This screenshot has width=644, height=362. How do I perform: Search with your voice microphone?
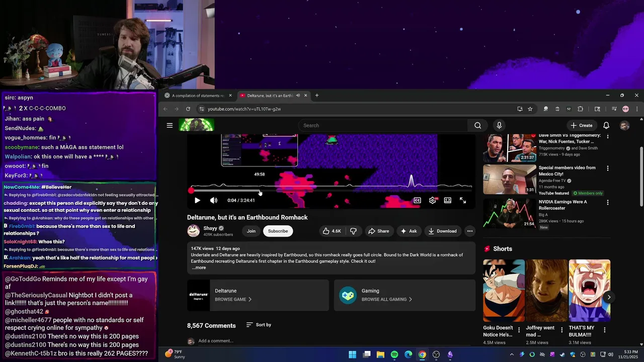click(499, 125)
